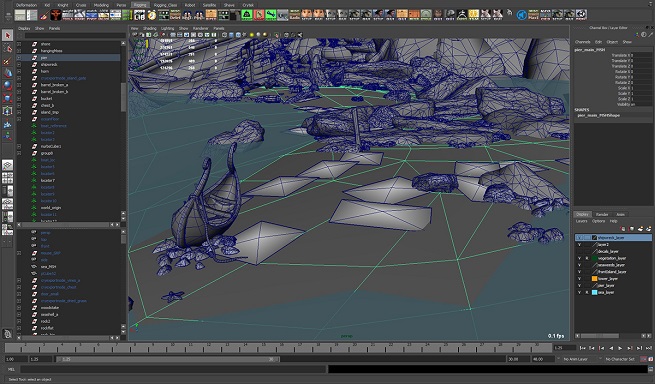Screen dimensions: 655x384
Task: Toggle the R reference mode of sea_layer
Action: point(586,292)
